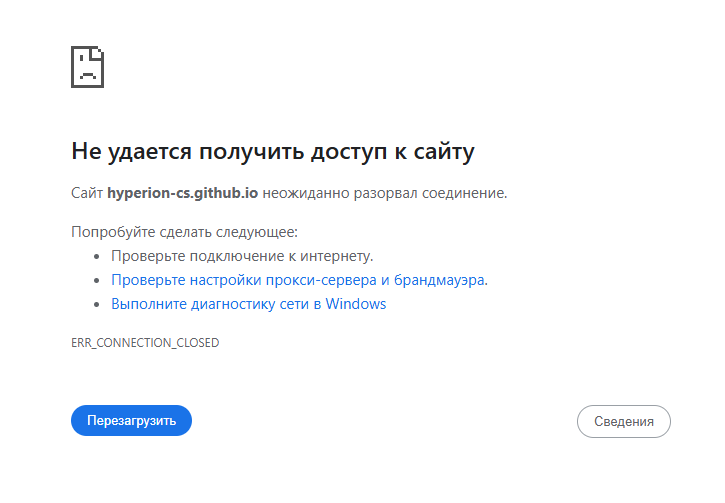
Task: Click the frowning face inside the page icon
Action: [87, 73]
